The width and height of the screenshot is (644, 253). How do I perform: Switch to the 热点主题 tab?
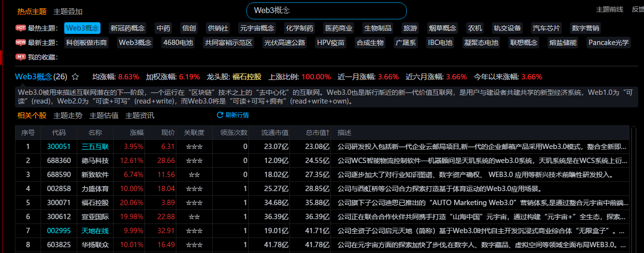32,12
